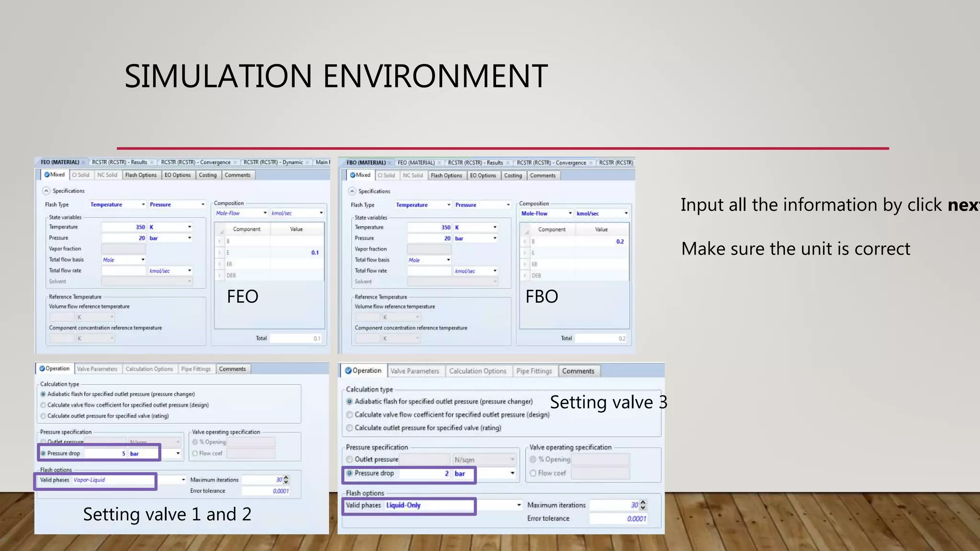
Task: Select Pressure drop radio in valve 3 settings
Action: (349, 474)
